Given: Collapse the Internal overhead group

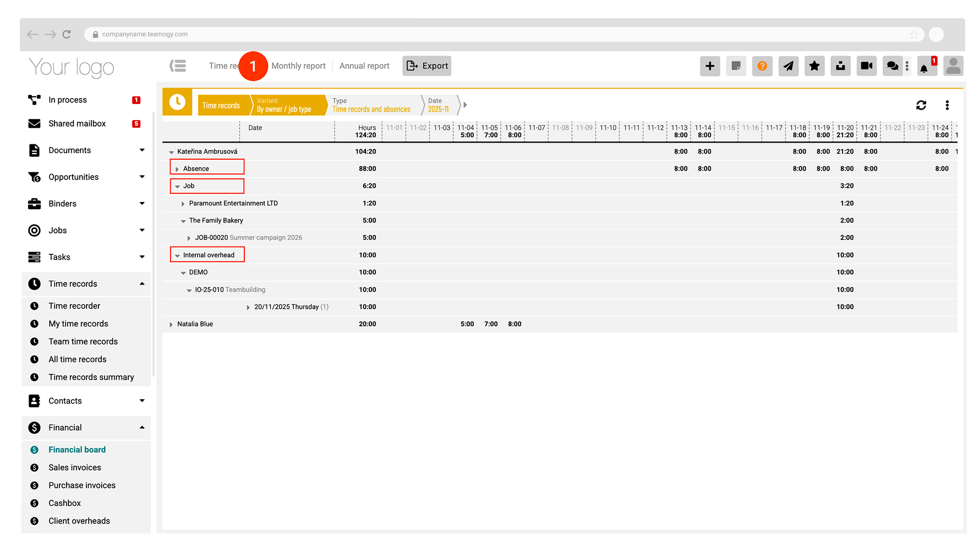Looking at the screenshot, I should (177, 255).
